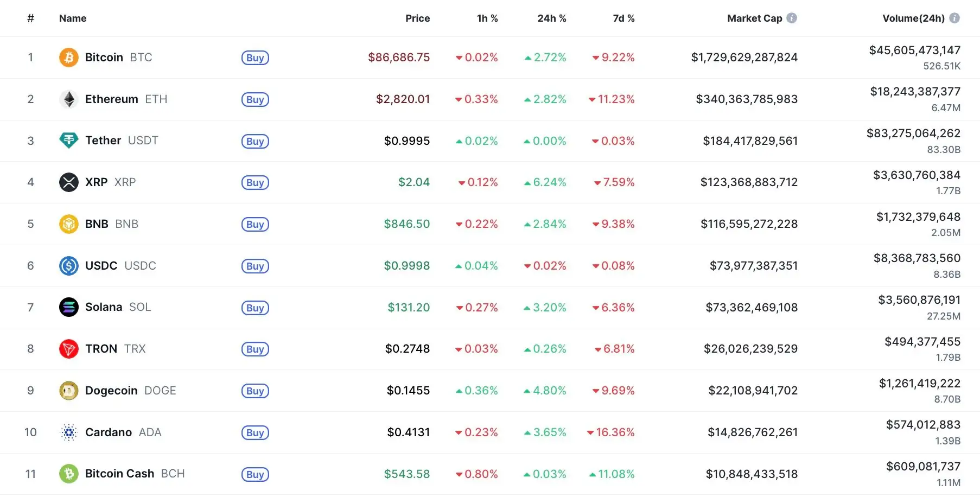
Task: Click Buy on the Solana row
Action: click(x=255, y=307)
